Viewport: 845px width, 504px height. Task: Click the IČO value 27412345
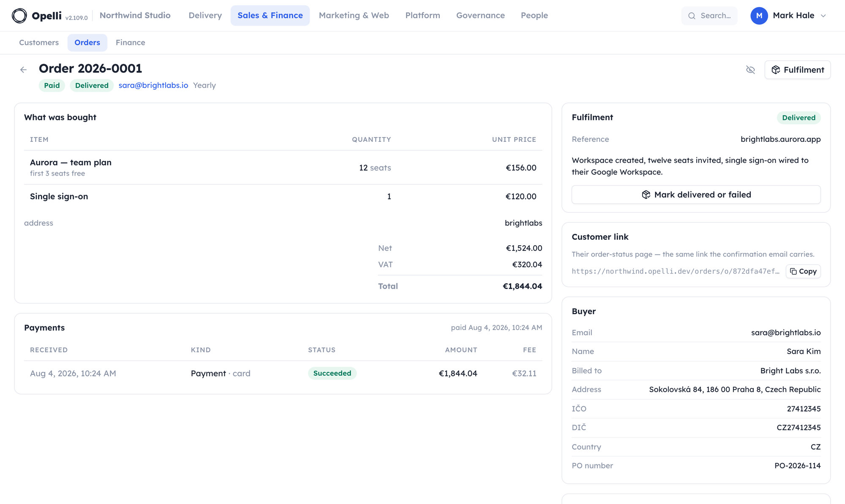click(x=804, y=409)
